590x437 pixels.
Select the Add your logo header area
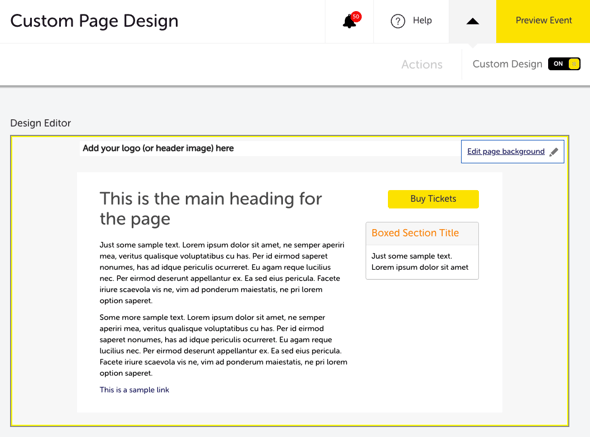click(270, 148)
